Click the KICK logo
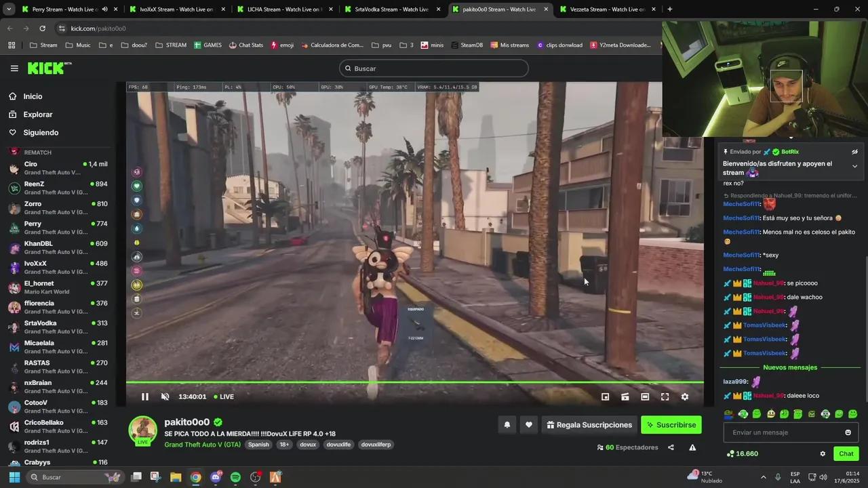 point(49,68)
